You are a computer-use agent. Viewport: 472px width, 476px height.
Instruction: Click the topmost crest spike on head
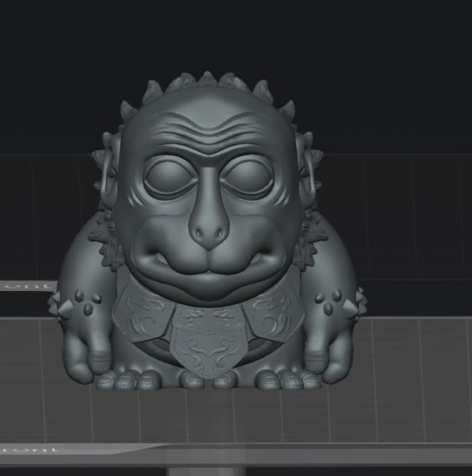click(207, 80)
